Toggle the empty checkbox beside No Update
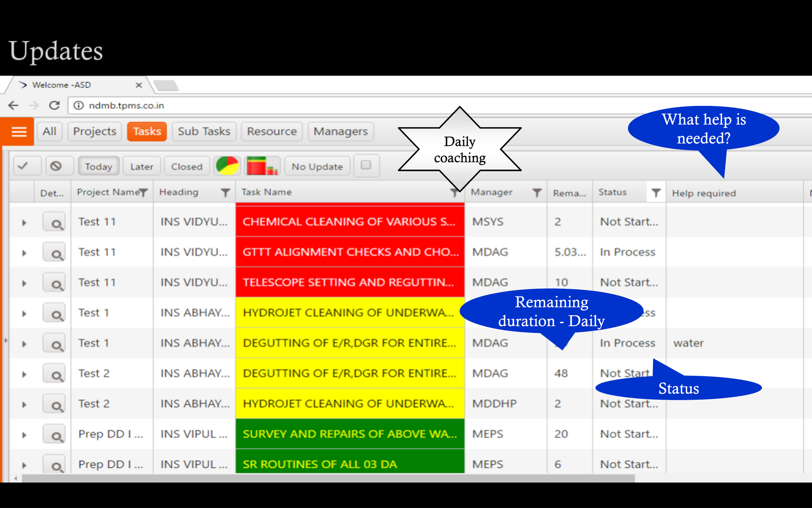812x508 pixels. [366, 166]
